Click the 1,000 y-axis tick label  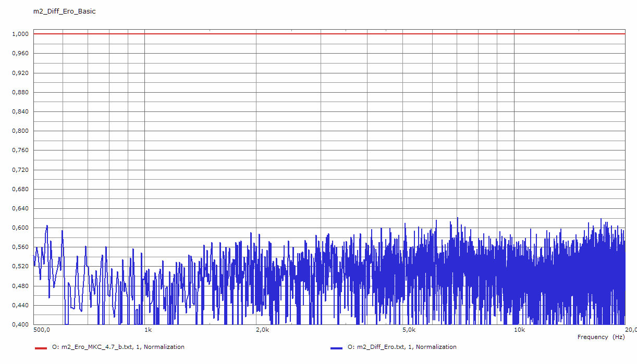click(x=19, y=34)
